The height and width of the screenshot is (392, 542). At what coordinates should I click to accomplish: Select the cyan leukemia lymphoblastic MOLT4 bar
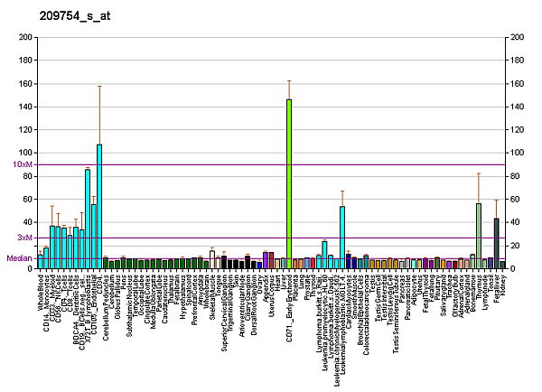tap(342, 237)
